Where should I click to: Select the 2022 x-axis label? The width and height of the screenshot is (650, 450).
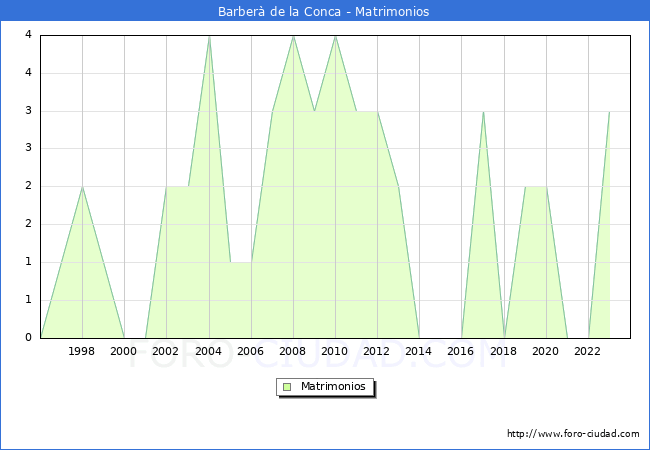click(587, 351)
